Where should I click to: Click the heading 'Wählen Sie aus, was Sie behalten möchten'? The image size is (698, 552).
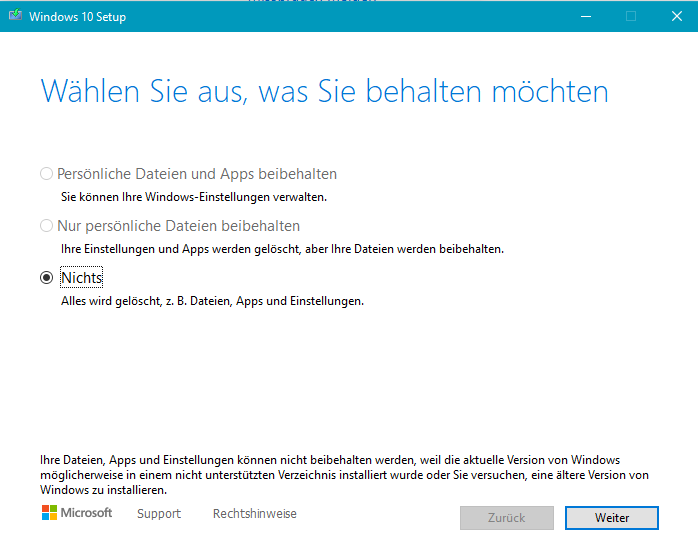[324, 92]
